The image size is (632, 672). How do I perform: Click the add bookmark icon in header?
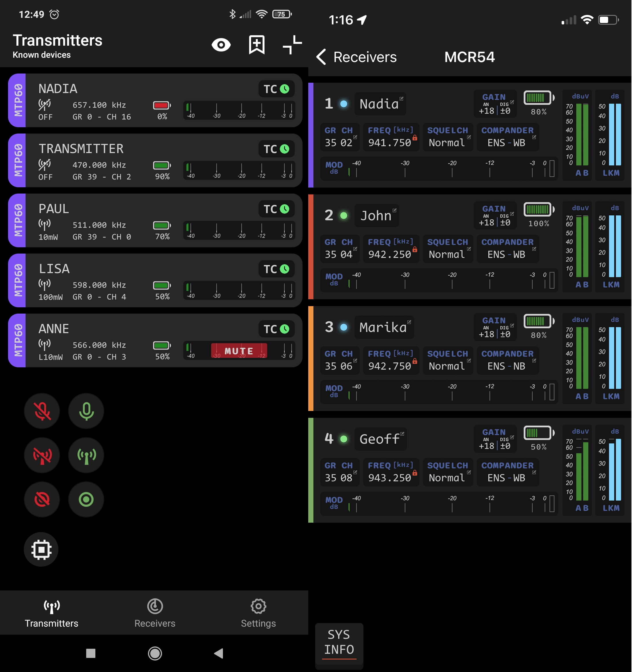click(257, 45)
